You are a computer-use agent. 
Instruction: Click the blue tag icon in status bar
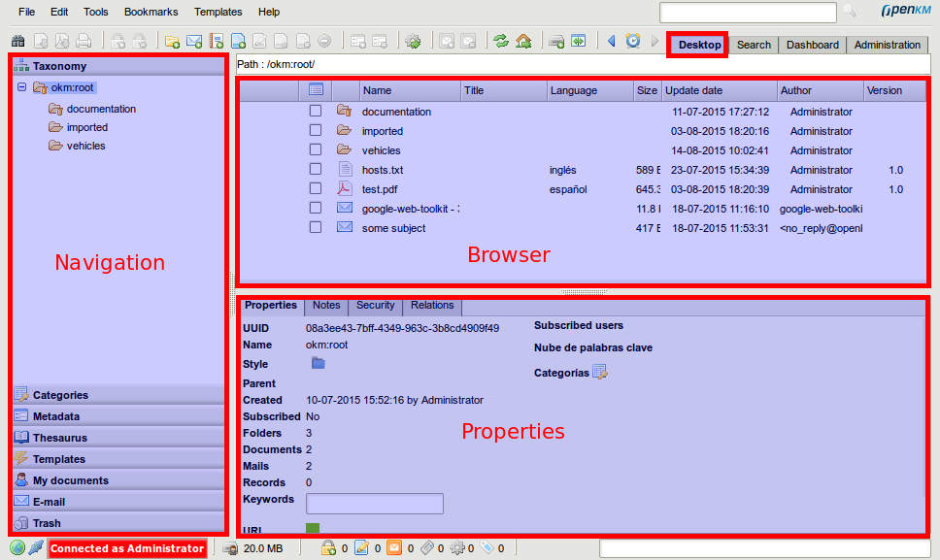point(487,547)
